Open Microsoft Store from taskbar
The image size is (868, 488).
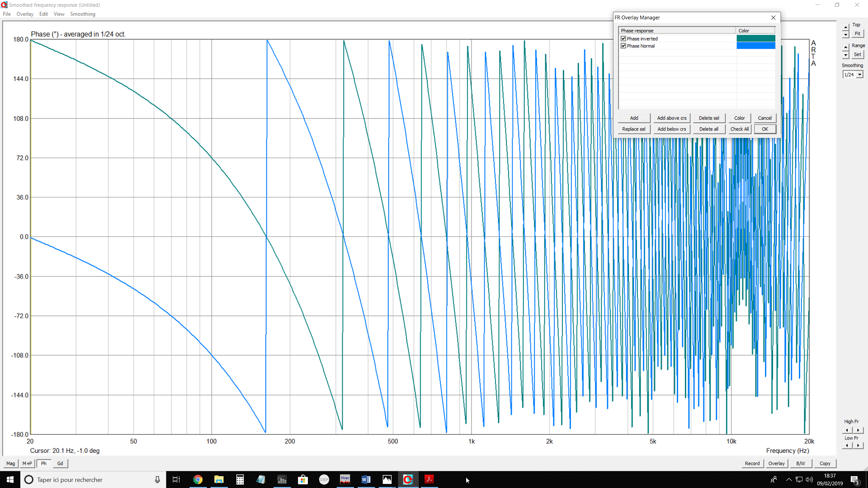[x=303, y=479]
